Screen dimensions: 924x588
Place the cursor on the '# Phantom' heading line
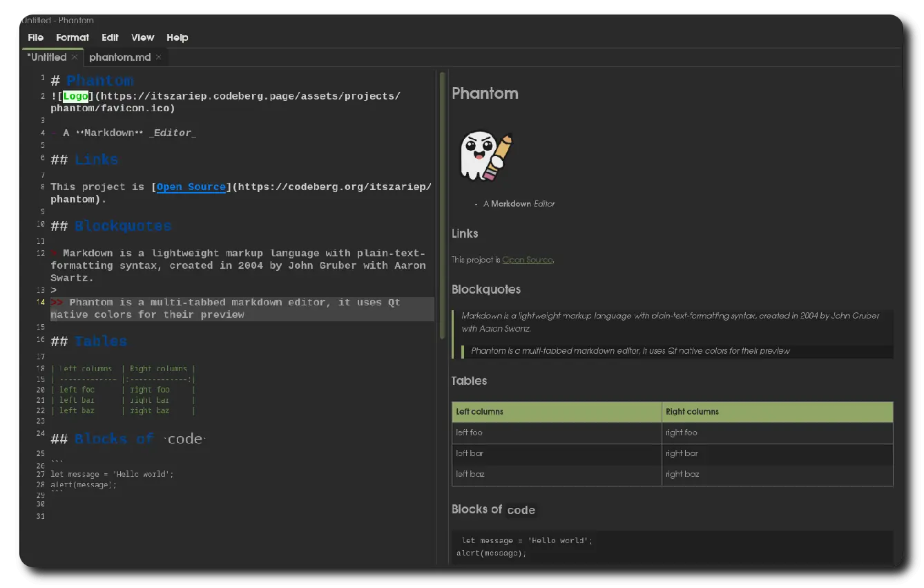[99, 81]
